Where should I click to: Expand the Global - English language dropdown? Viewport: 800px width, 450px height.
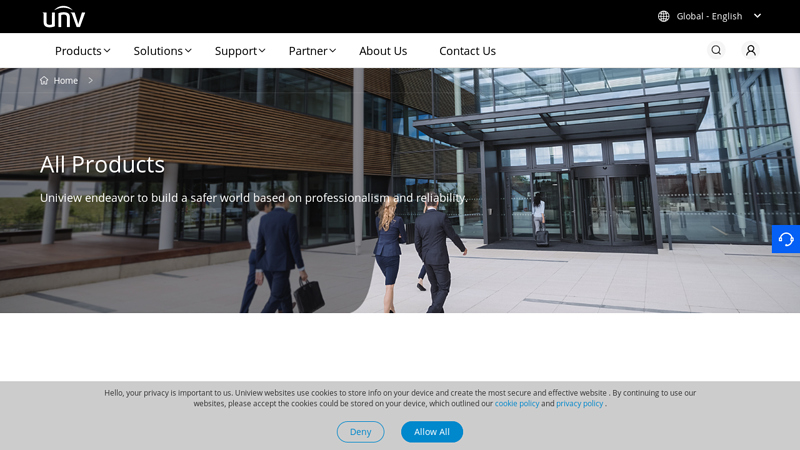(758, 16)
